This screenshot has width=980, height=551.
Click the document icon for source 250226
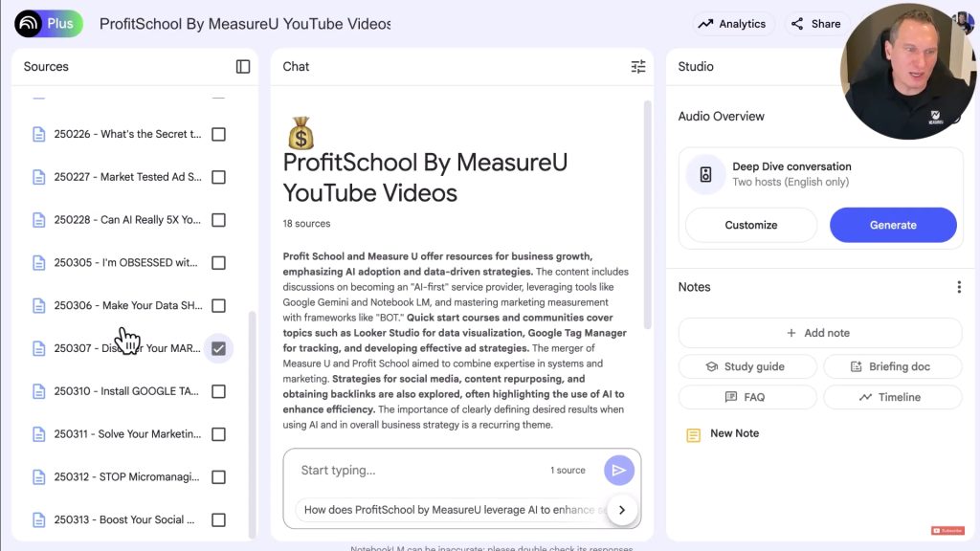tap(38, 134)
